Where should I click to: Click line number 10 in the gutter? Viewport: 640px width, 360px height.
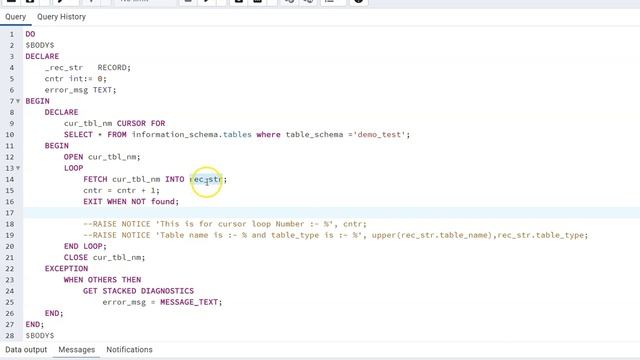(10, 135)
